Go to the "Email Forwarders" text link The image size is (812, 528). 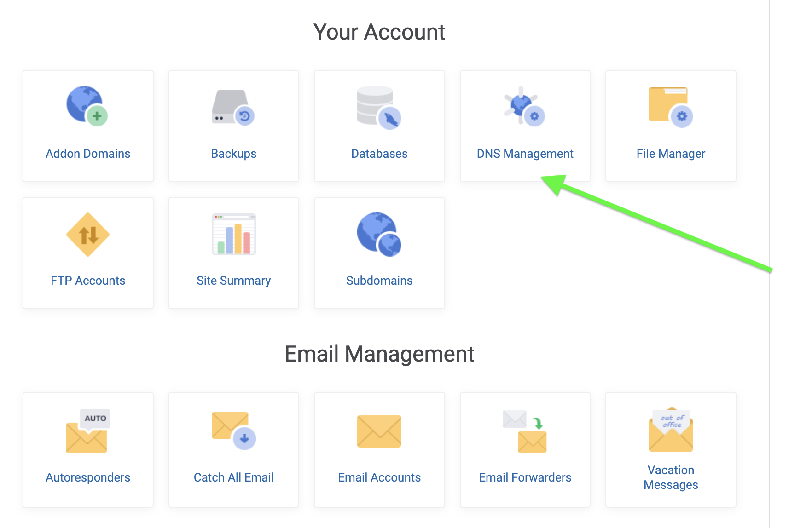tap(525, 477)
